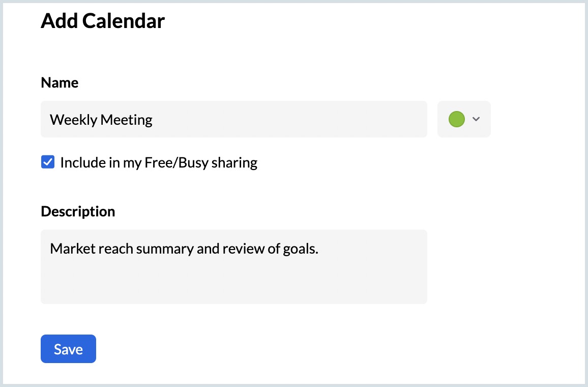Click the green calendar color circle

(457, 119)
